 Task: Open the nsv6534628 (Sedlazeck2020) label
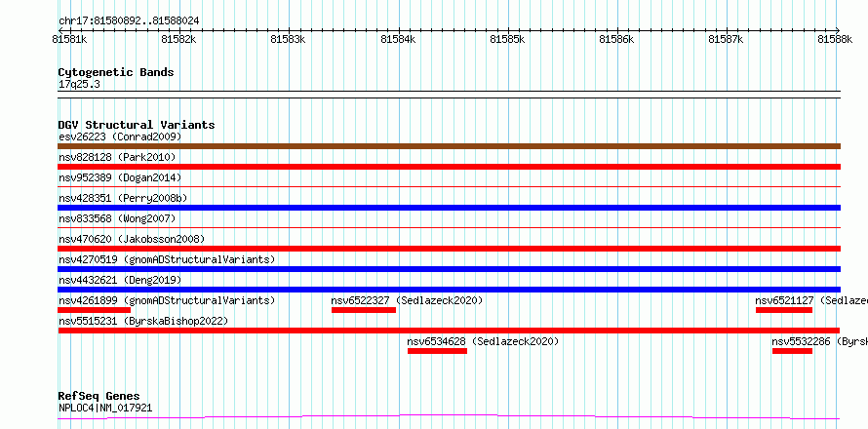[484, 341]
